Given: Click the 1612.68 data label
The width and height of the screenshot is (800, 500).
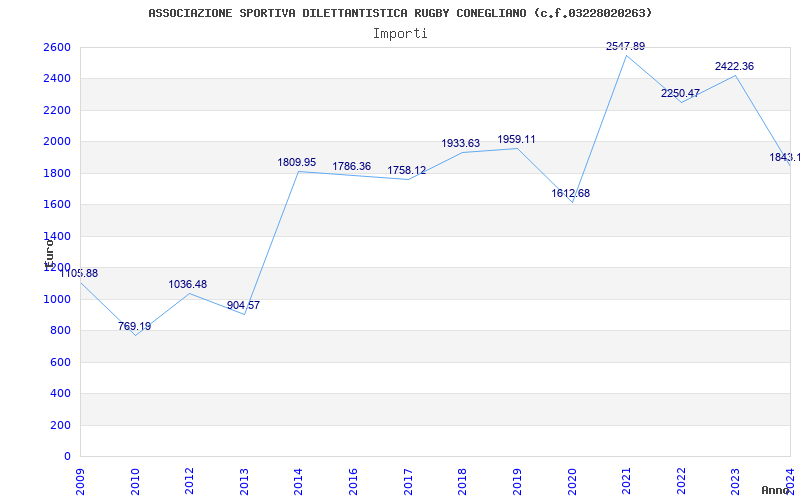Looking at the screenshot, I should click(x=570, y=193).
